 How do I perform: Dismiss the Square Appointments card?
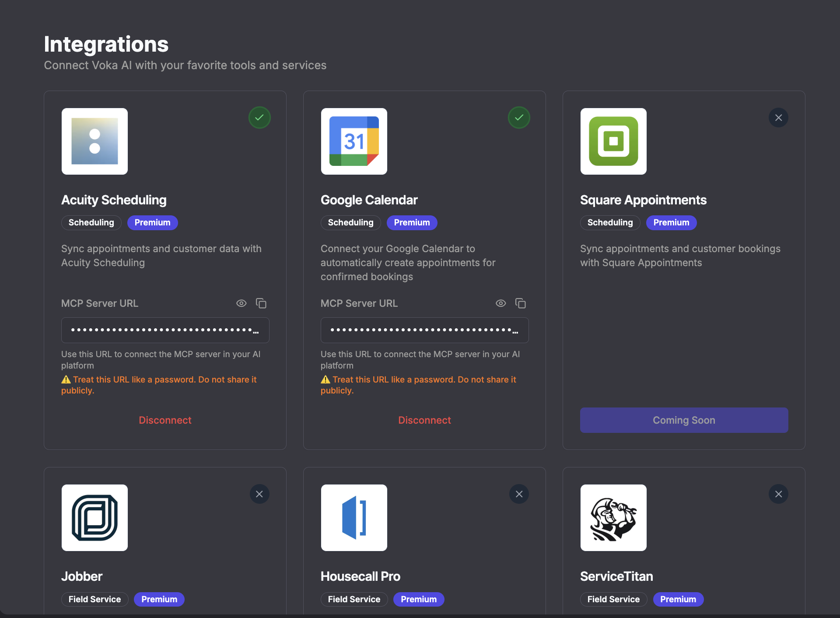pos(778,117)
